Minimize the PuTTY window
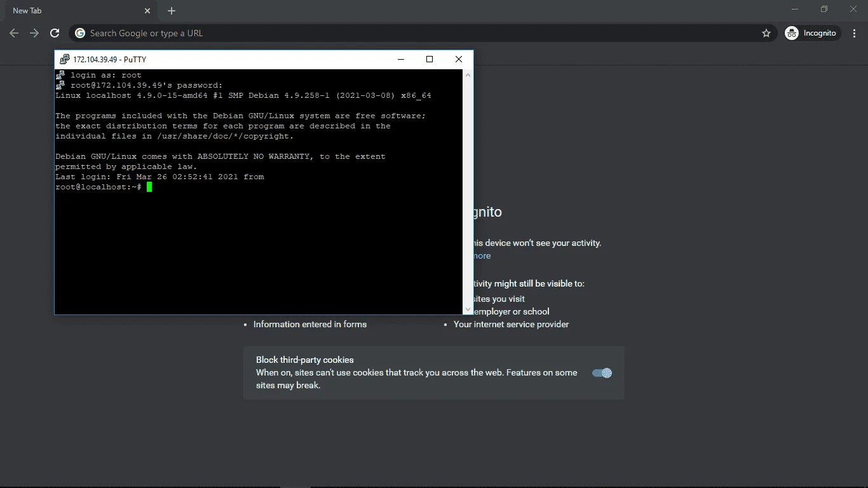Image resolution: width=868 pixels, height=488 pixels. click(x=401, y=59)
